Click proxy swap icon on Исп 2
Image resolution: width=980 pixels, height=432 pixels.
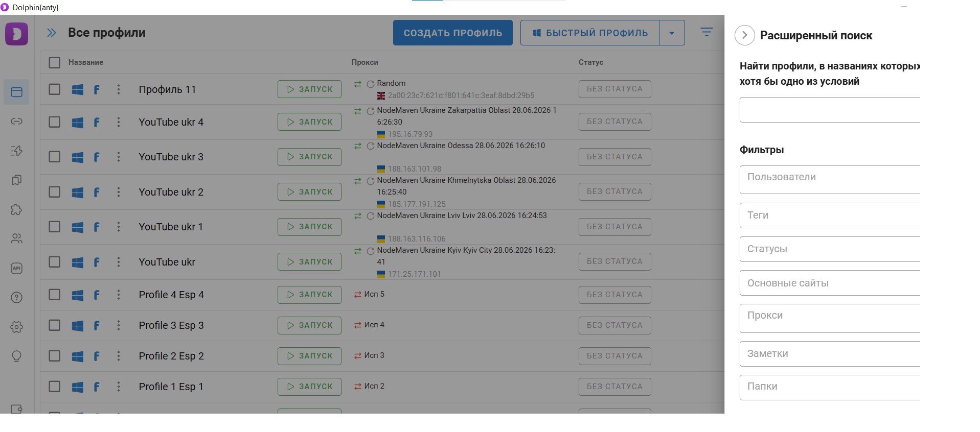358,387
